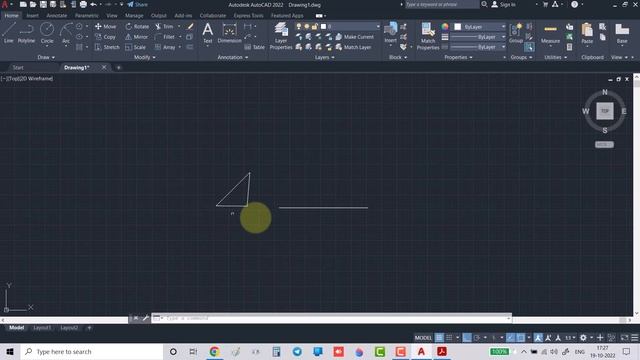Toggle object snap tracking in status bar

point(510,338)
